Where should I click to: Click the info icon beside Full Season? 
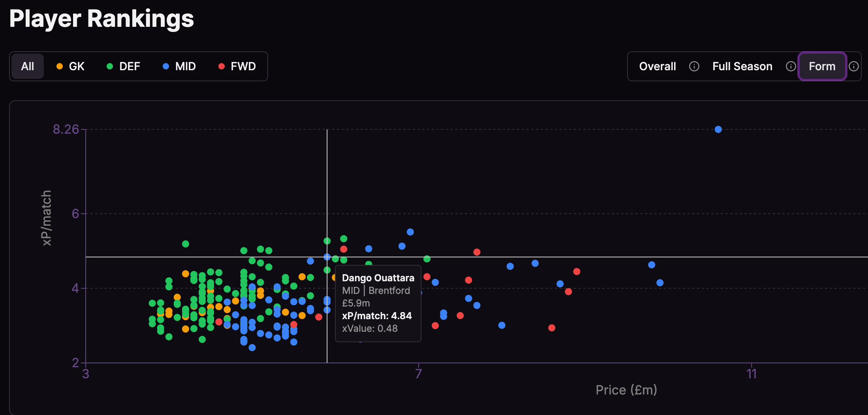[x=791, y=66]
